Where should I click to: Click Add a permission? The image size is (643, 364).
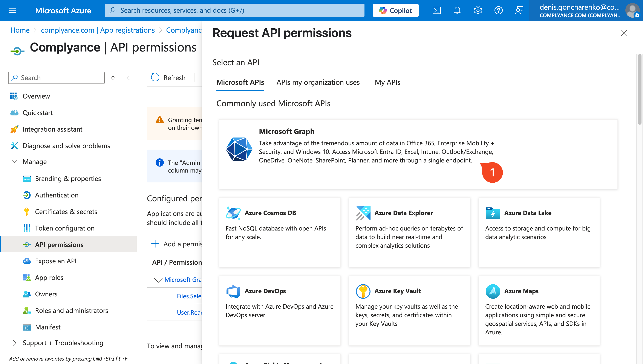click(x=177, y=244)
